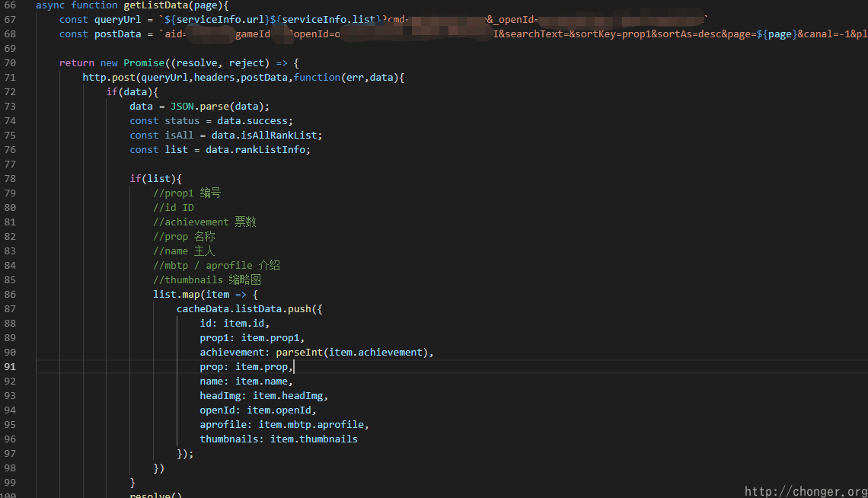
Task: Click line number 91 in the gutter
Action: click(x=10, y=367)
